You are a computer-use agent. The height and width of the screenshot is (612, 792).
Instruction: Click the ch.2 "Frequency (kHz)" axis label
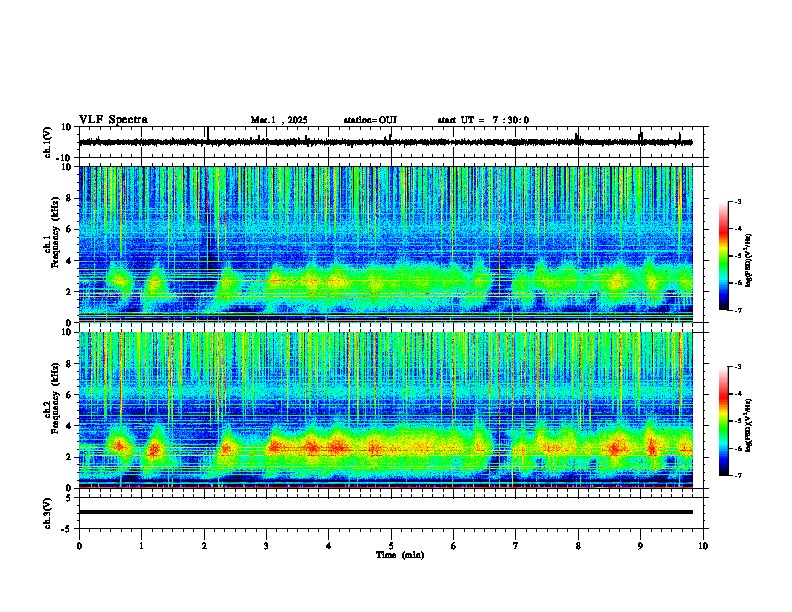(55, 398)
